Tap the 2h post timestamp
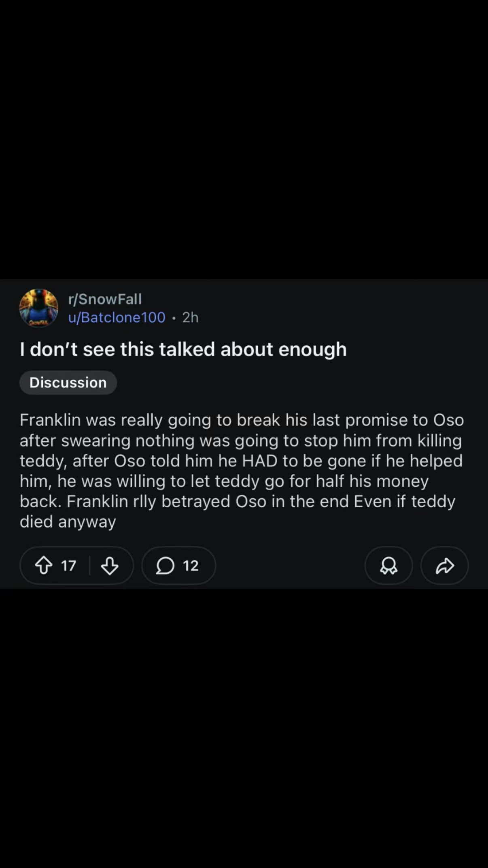The width and height of the screenshot is (488, 868). coord(190,317)
